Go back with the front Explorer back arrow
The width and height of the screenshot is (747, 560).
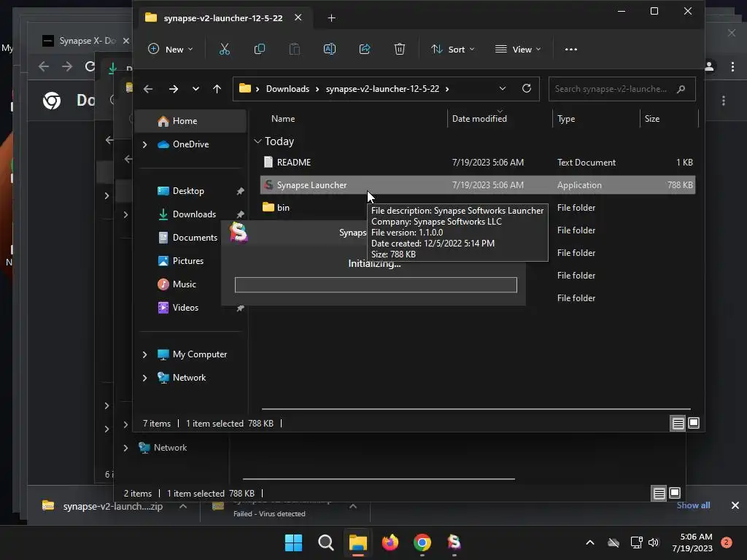pos(148,89)
